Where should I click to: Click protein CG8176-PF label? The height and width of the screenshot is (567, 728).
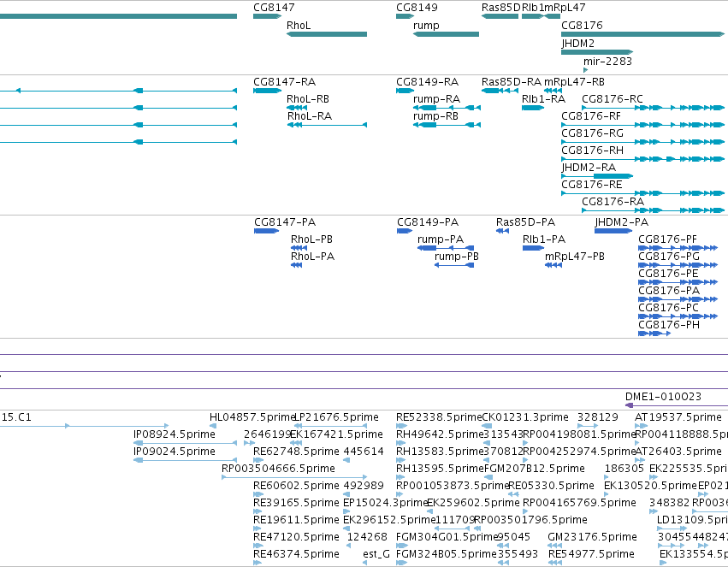[x=667, y=239]
